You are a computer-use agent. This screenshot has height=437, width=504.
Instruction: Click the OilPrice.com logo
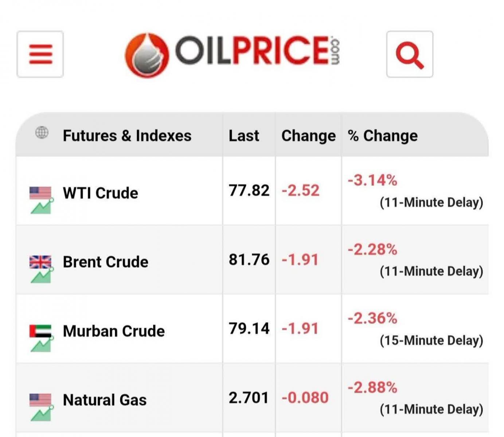[x=233, y=55]
